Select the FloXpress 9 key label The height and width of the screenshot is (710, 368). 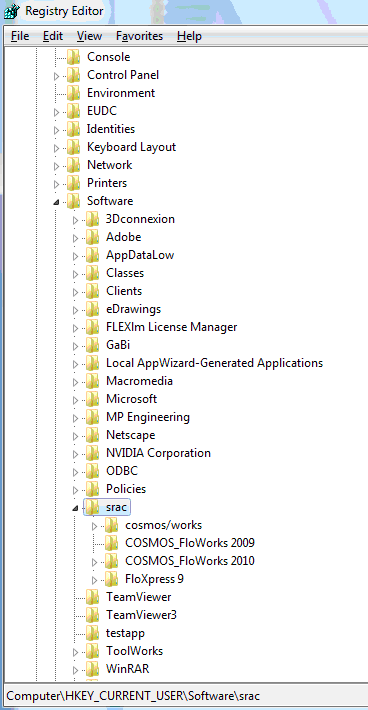pyautogui.click(x=154, y=579)
